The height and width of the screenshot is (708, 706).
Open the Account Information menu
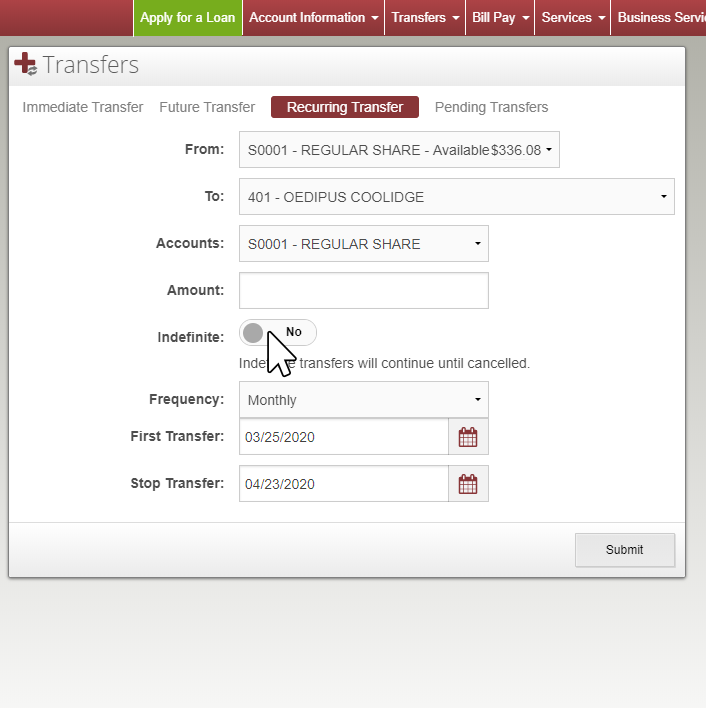click(314, 18)
